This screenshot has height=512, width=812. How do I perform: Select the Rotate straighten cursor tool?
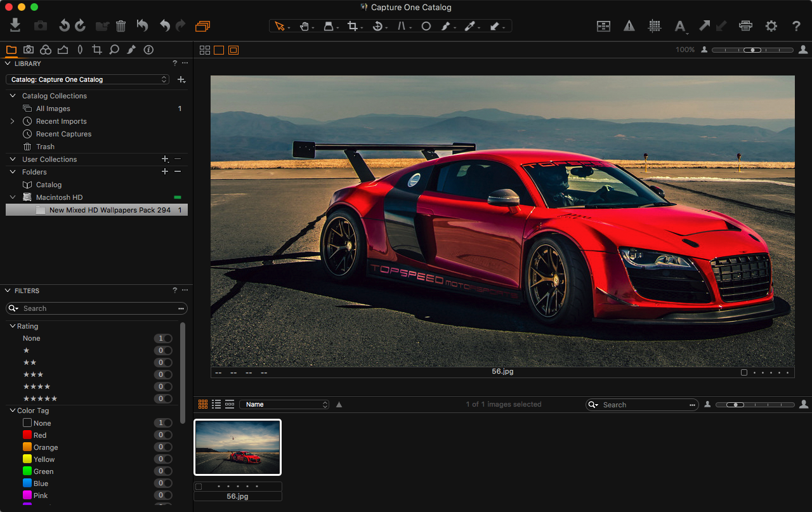click(377, 26)
